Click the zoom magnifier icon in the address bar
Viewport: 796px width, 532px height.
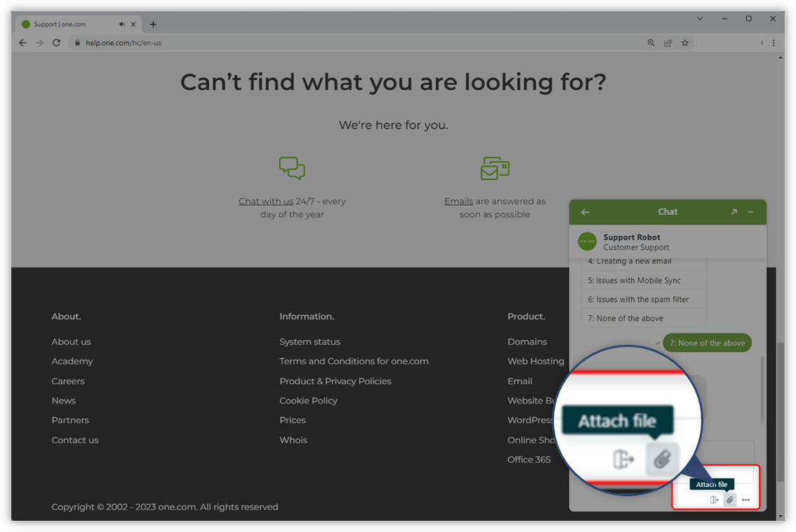[651, 42]
